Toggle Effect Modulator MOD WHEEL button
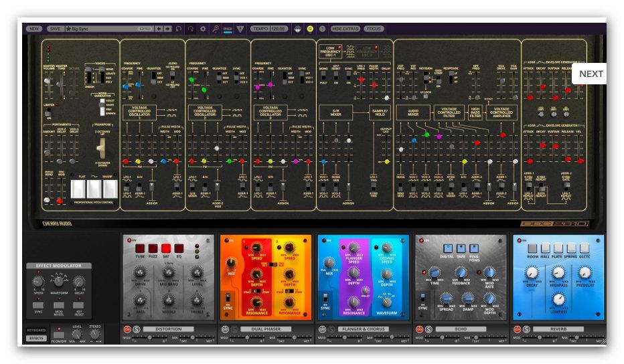The height and width of the screenshot is (364, 624). point(58,306)
